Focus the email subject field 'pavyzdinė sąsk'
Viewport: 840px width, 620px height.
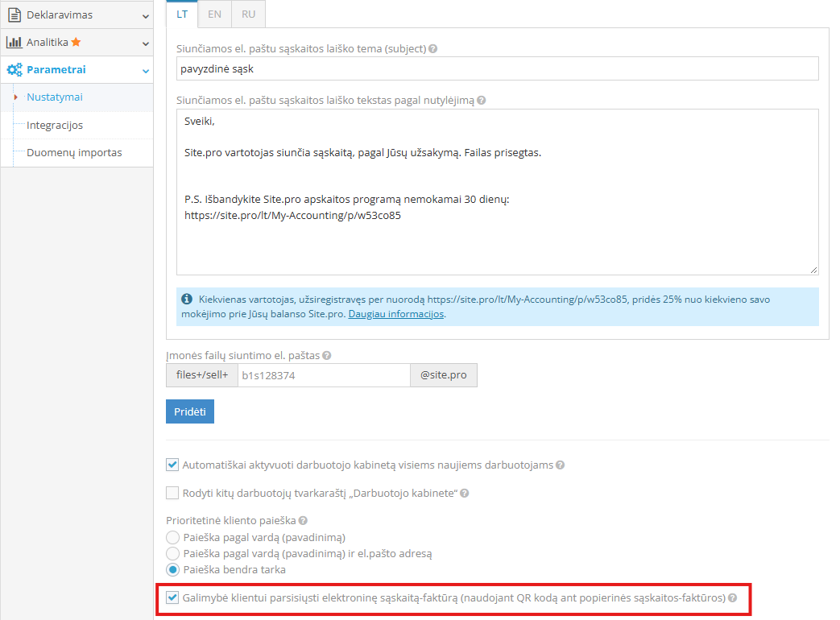click(x=497, y=68)
